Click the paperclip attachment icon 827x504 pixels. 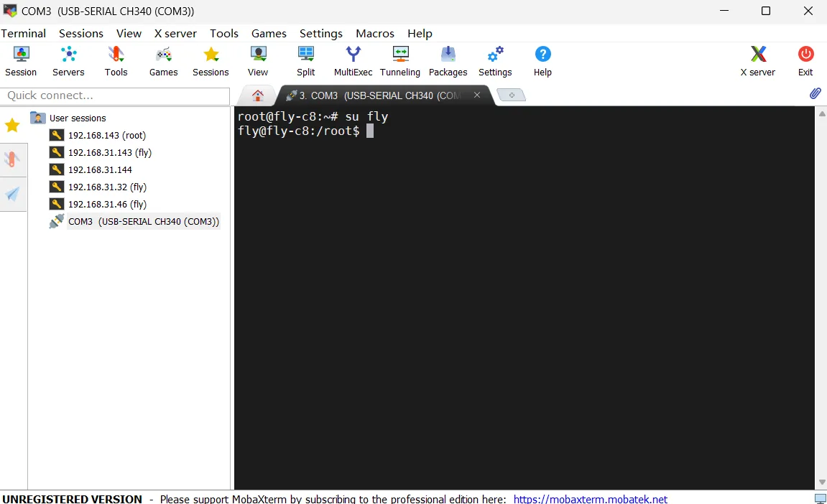pyautogui.click(x=815, y=93)
